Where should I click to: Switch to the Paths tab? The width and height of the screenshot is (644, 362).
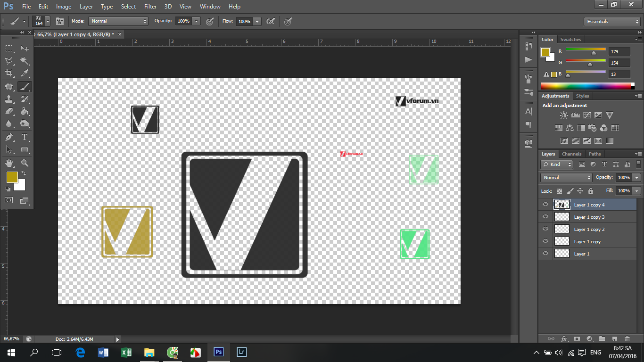(595, 154)
